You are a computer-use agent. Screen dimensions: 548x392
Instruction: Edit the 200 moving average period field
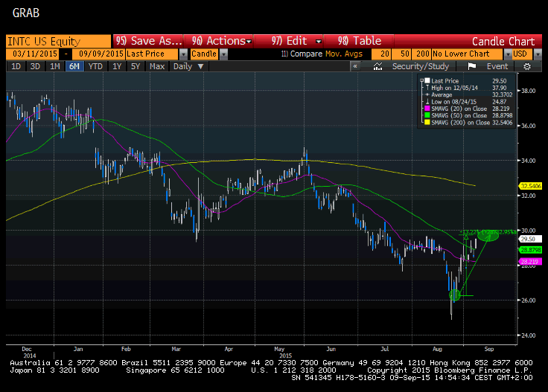pyautogui.click(x=421, y=54)
